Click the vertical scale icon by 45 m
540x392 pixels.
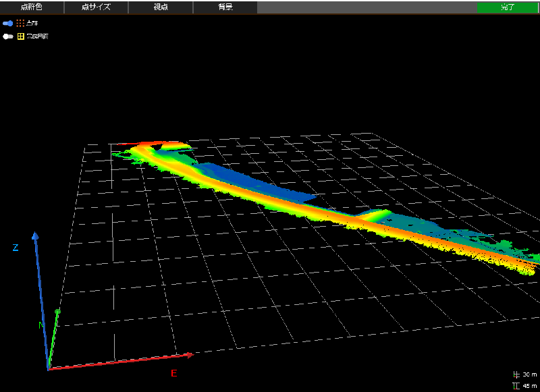pyautogui.click(x=516, y=385)
